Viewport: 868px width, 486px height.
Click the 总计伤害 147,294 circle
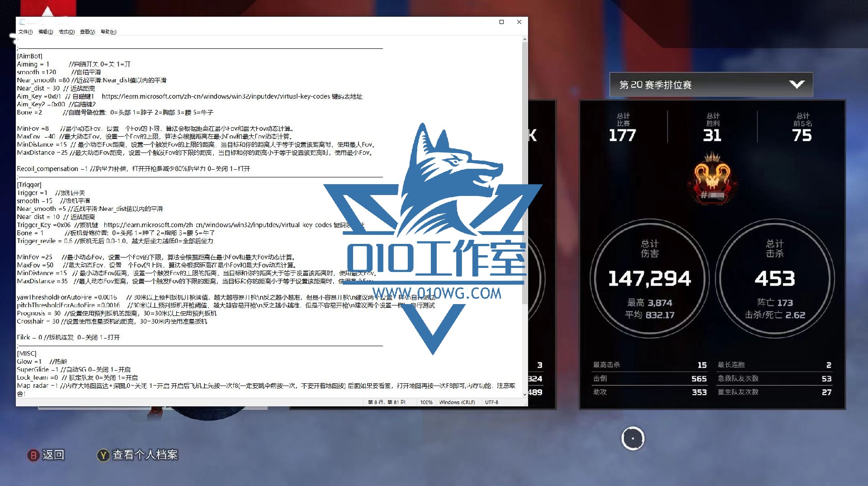click(x=650, y=278)
